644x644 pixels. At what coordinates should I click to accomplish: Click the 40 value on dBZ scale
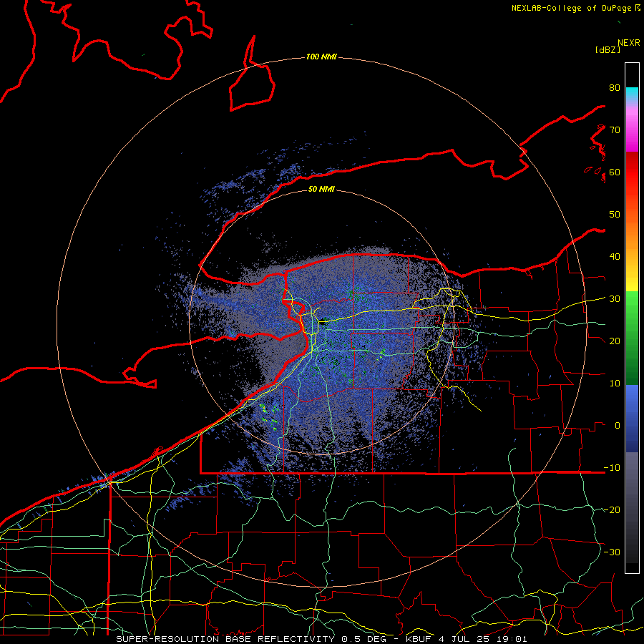[615, 257]
